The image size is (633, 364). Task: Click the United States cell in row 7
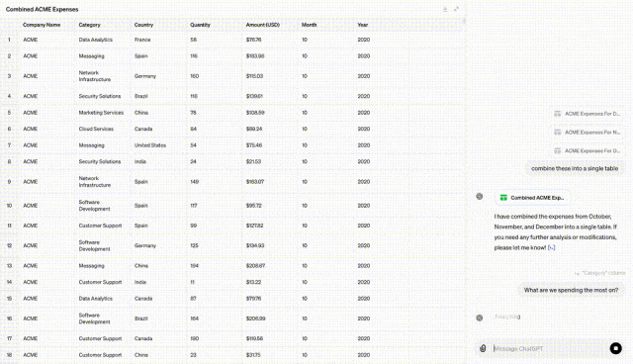point(149,144)
